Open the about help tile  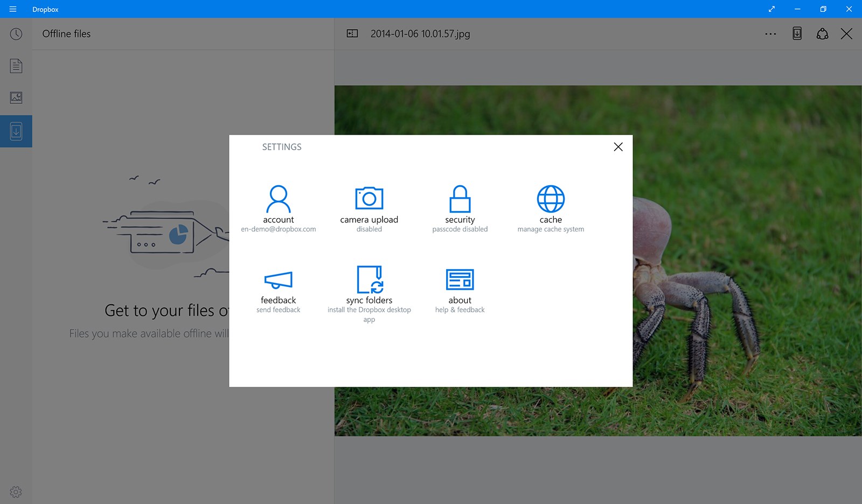460,291
